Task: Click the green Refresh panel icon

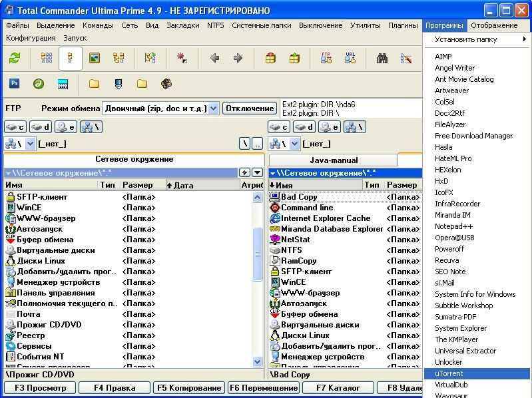Action: click(x=14, y=58)
